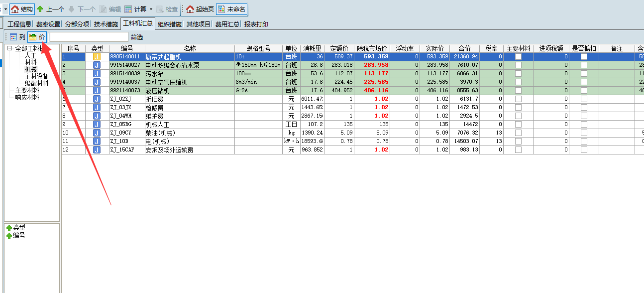
Task: Click the J type icon for 电动空气压缩机
Action: (97, 82)
